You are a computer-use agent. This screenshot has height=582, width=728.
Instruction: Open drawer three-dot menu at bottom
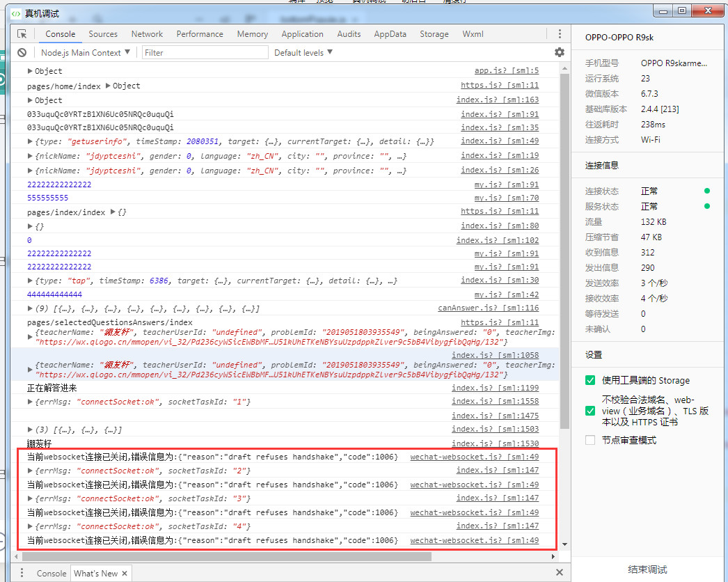22,573
